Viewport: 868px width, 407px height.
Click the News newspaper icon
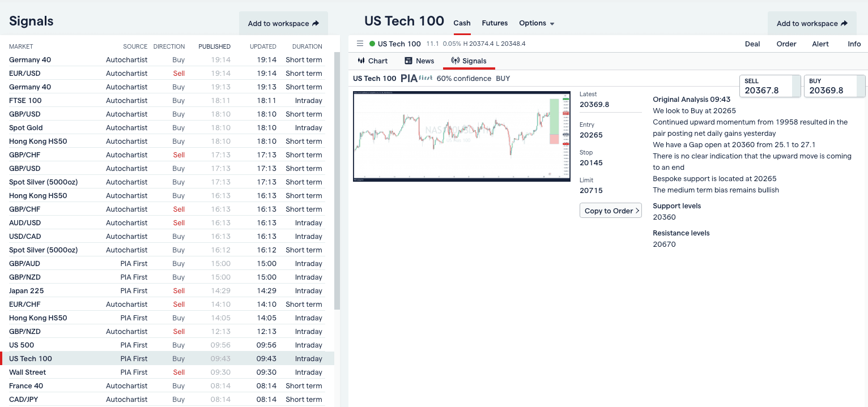[409, 61]
